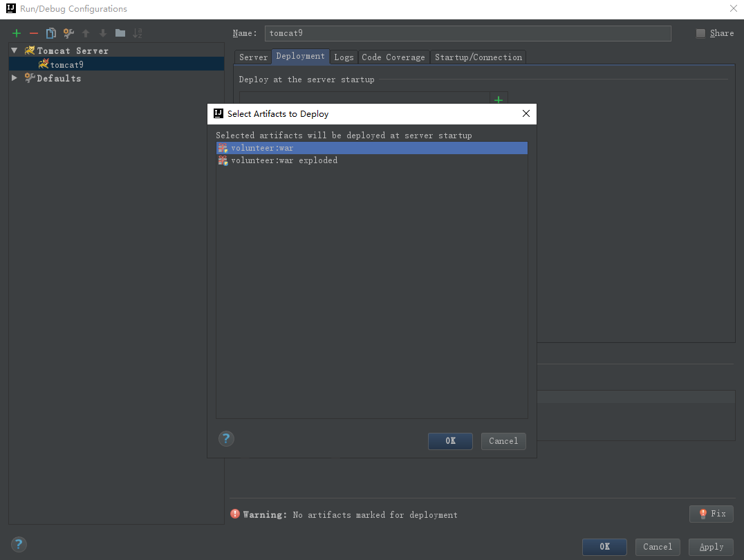744x560 pixels.
Task: Move configuration down arrow icon
Action: (103, 33)
